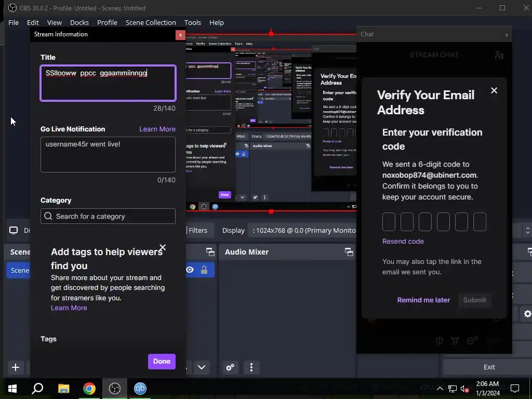Open Learn More link in tags tip
The image size is (532, 399).
coord(69,308)
